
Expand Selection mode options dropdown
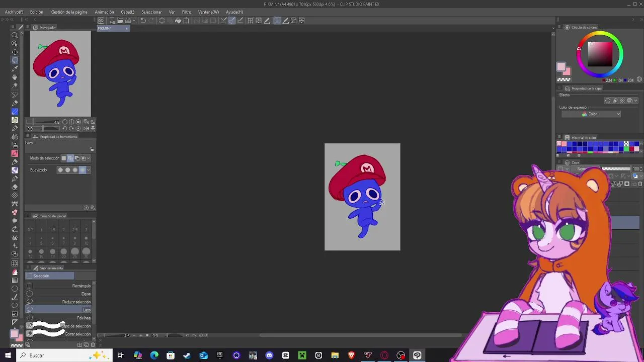click(89, 158)
